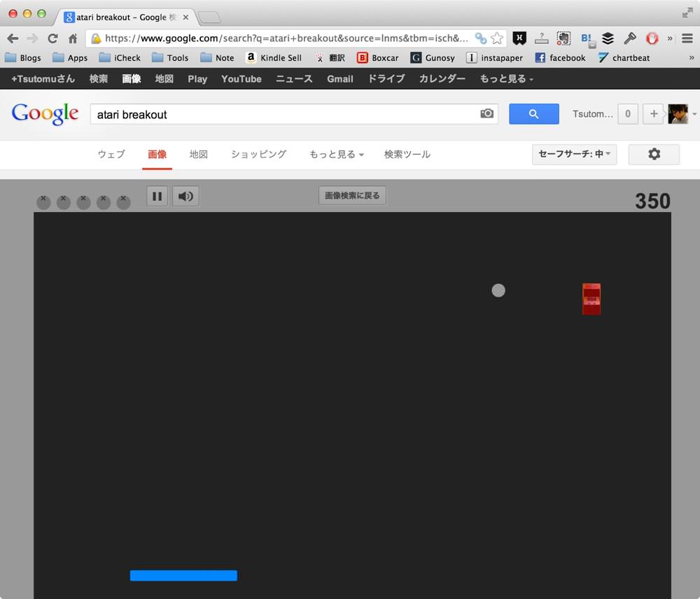This screenshot has height=599, width=700.
Task: Open the Kindle Sell bookmark
Action: coord(274,57)
